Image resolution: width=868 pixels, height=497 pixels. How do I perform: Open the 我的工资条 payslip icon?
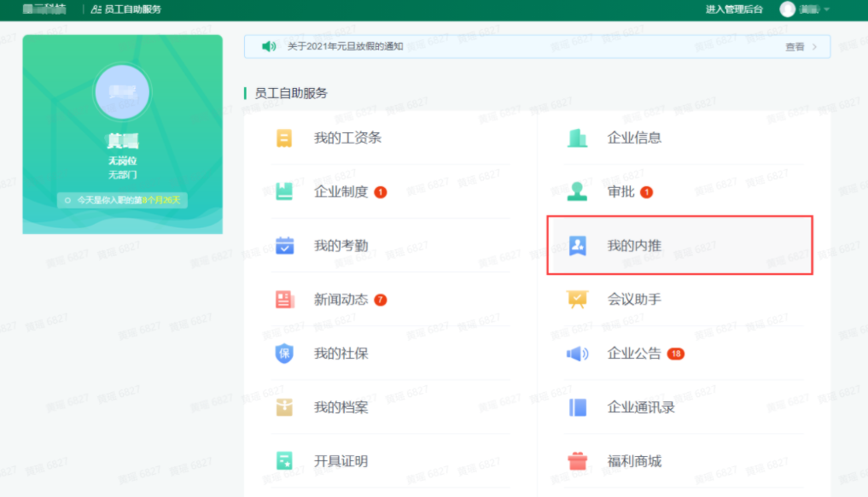point(284,138)
